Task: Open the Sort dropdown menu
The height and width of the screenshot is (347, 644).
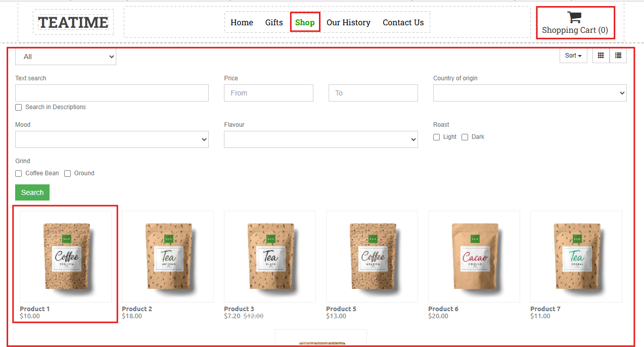Action: click(x=573, y=56)
